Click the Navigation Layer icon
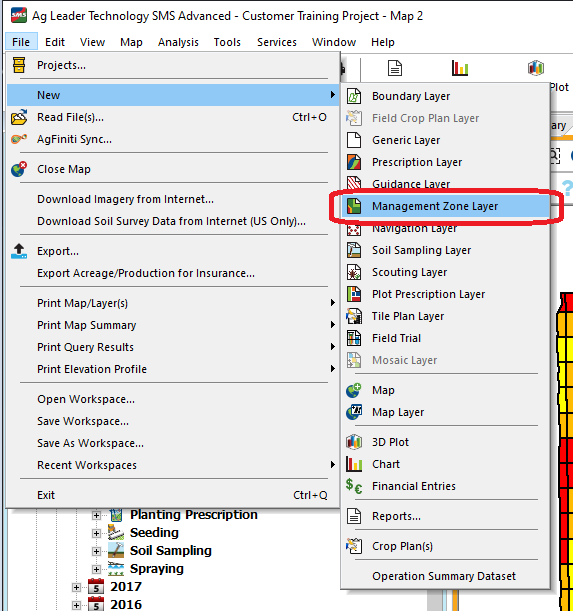 click(354, 230)
